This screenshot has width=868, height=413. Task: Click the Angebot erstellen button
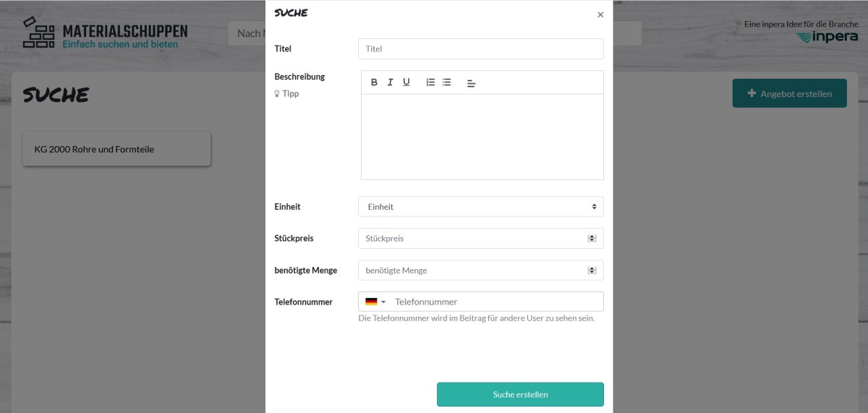(789, 93)
